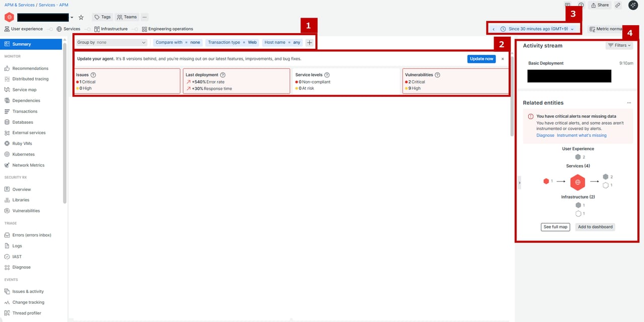644x322 pixels.
Task: Click the help icon next to Vulnerabilities
Action: click(437, 75)
